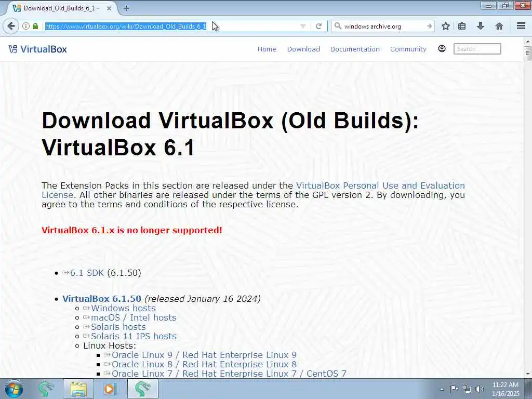Open Oracle Linux 9 / RHEL 9 link
The height and width of the screenshot is (399, 532).
click(204, 355)
